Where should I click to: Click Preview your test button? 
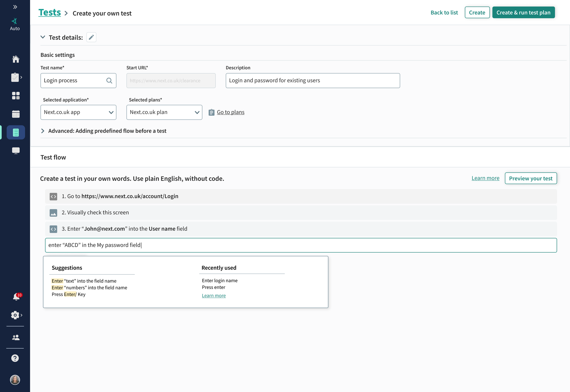(531, 178)
